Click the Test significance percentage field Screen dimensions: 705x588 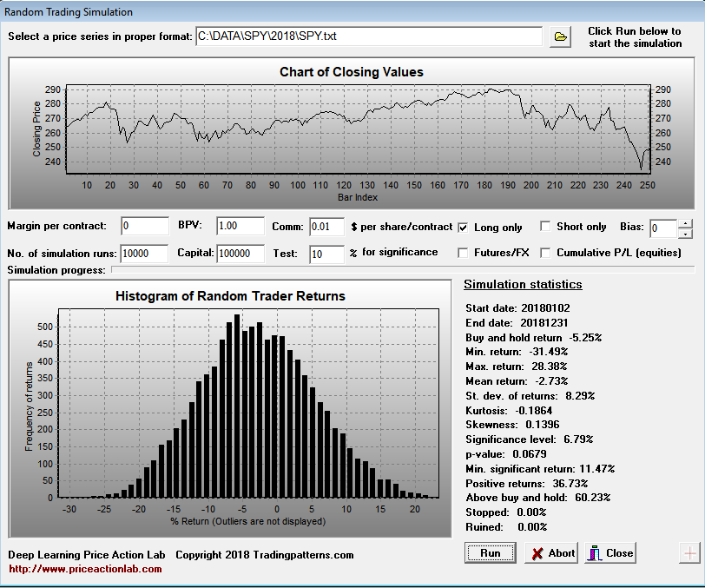click(326, 254)
